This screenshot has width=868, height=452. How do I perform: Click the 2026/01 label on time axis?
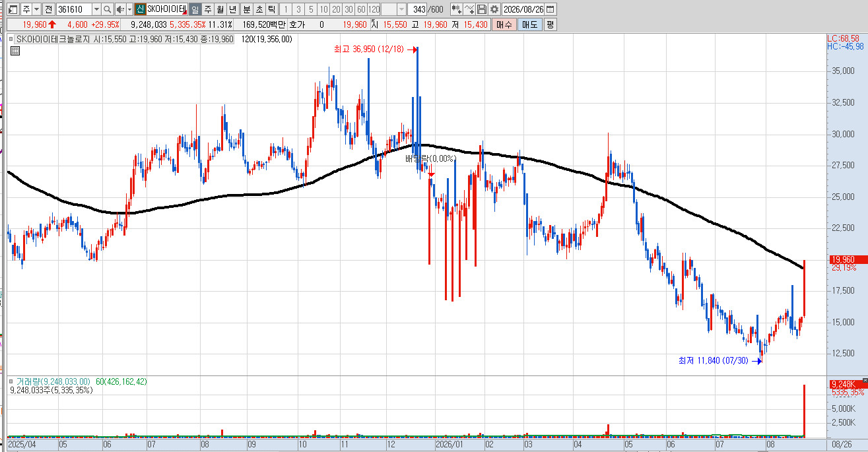448,445
